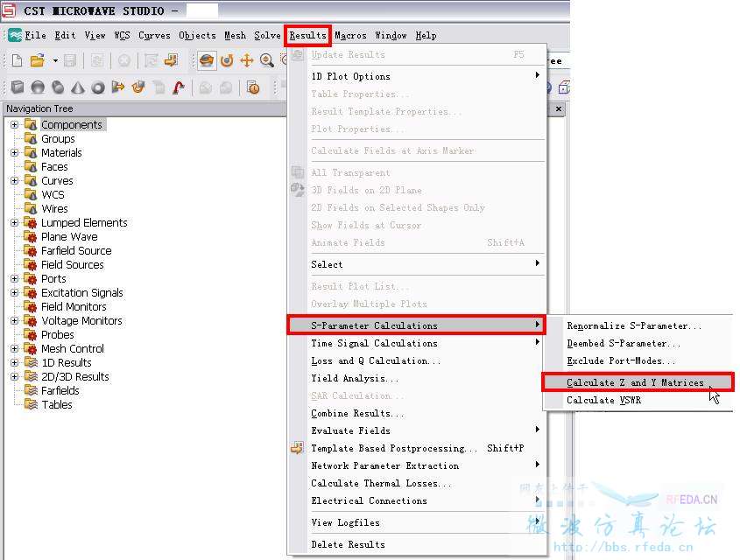
Task: Choose Loss and Q Calculation...
Action: pyautogui.click(x=418, y=360)
